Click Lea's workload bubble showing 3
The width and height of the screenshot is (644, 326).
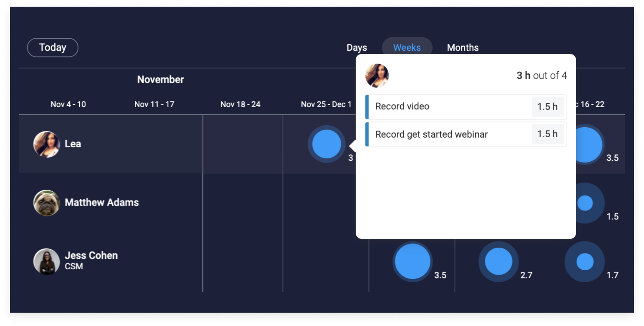click(x=327, y=144)
